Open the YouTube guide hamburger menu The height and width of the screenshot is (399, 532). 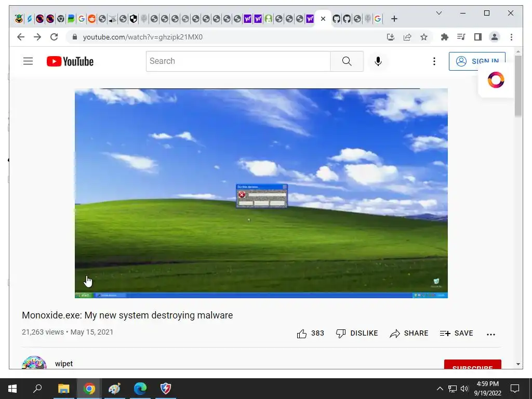28,61
